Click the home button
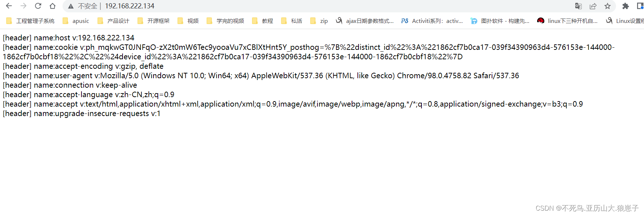 click(x=52, y=6)
